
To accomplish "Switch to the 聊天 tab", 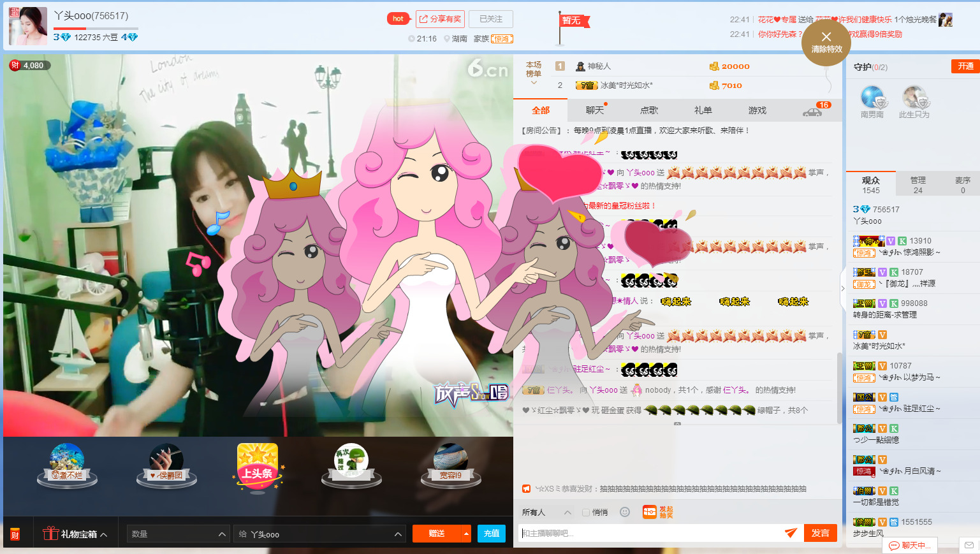I will click(x=595, y=110).
